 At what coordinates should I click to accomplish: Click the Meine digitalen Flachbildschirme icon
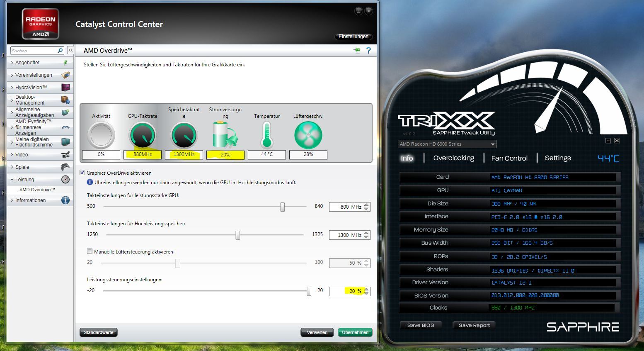point(65,142)
